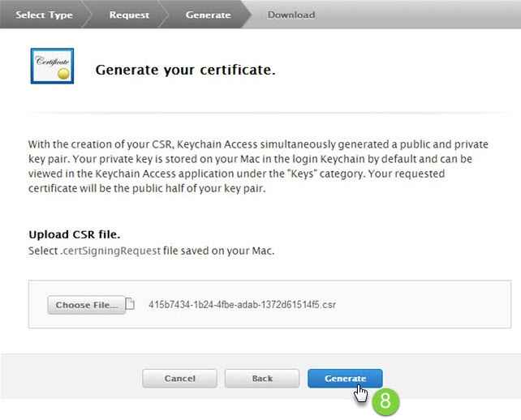Click the hand pointer cursor graphic
This screenshot has width=521, height=420.
[x=361, y=394]
